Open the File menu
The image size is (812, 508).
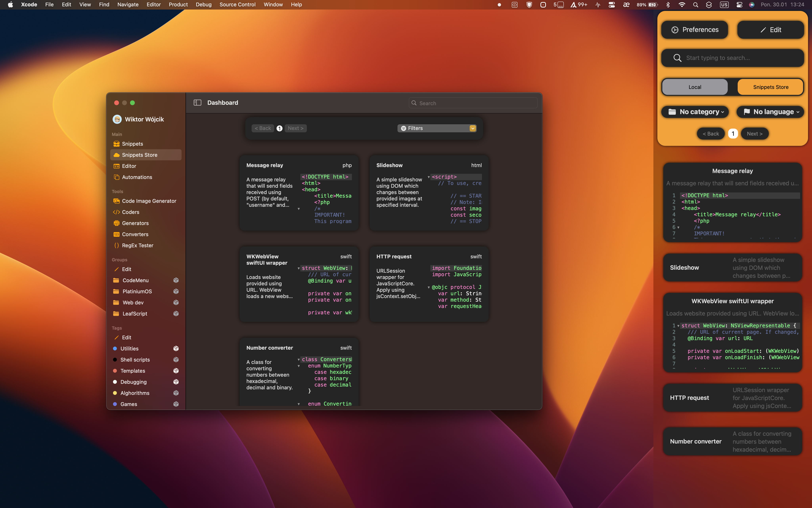pyautogui.click(x=49, y=5)
